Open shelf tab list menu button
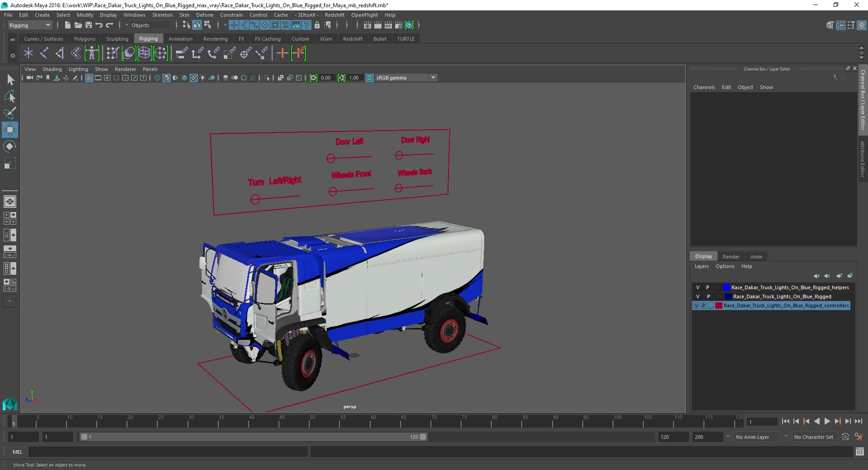Screen dimensions: 868x470 tap(13, 40)
